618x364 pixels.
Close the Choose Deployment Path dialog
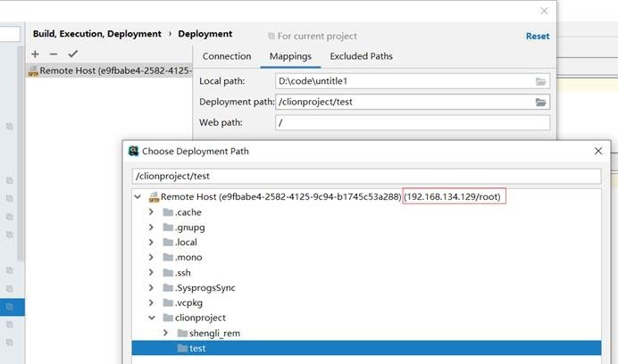click(x=597, y=151)
